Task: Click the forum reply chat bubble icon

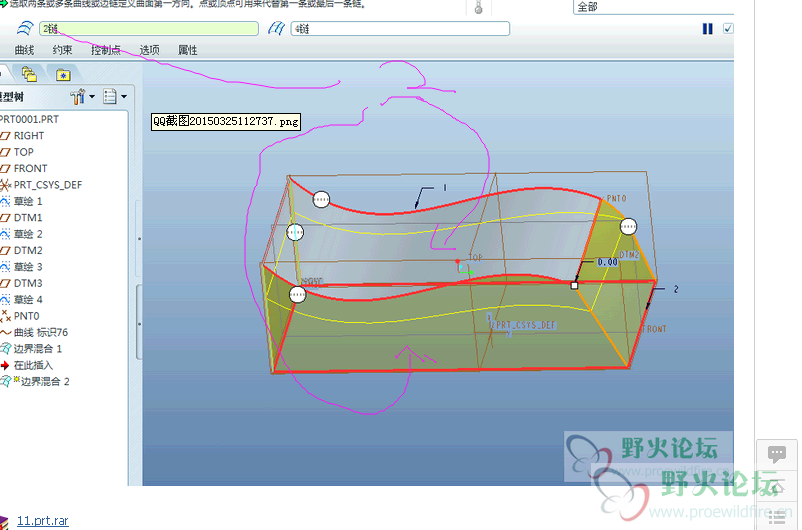Action: coord(776,454)
